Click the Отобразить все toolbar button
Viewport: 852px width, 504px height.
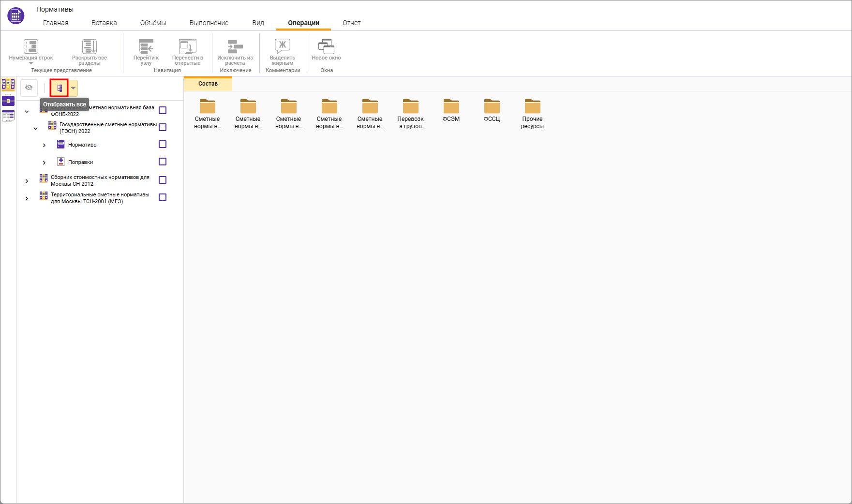point(60,88)
